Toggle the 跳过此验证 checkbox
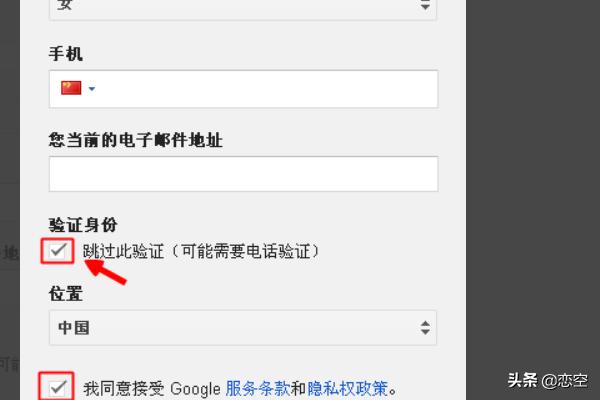 pyautogui.click(x=58, y=251)
